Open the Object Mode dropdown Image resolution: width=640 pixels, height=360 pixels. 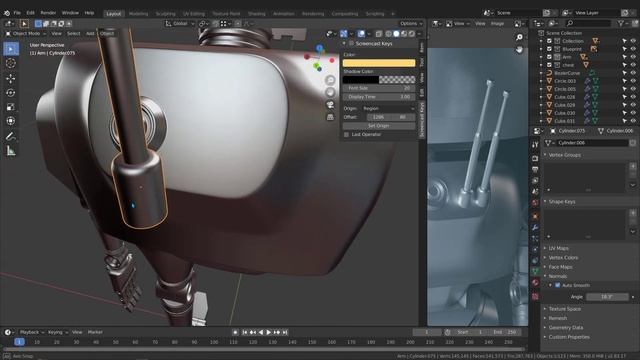point(25,33)
